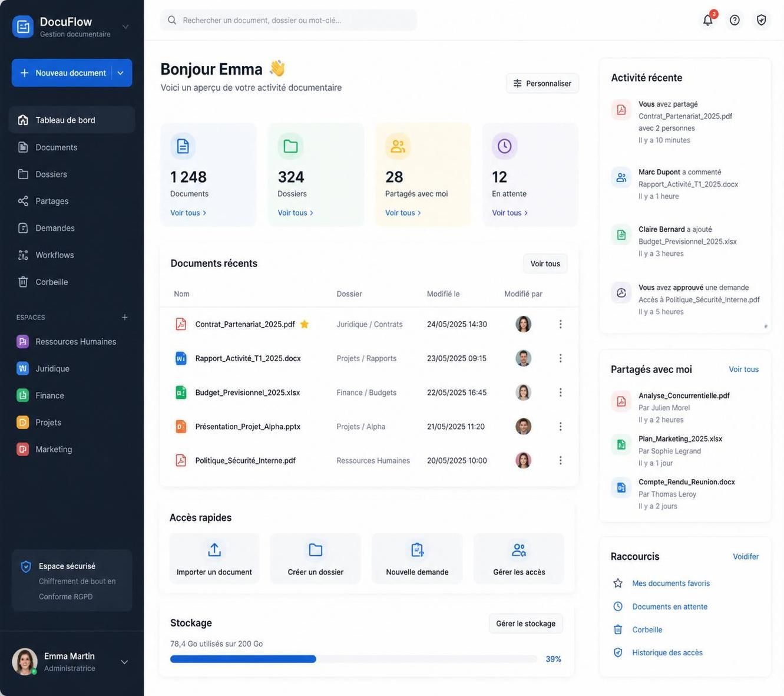Click the Ressources Humaines space icon
784x696 pixels.
coord(22,341)
